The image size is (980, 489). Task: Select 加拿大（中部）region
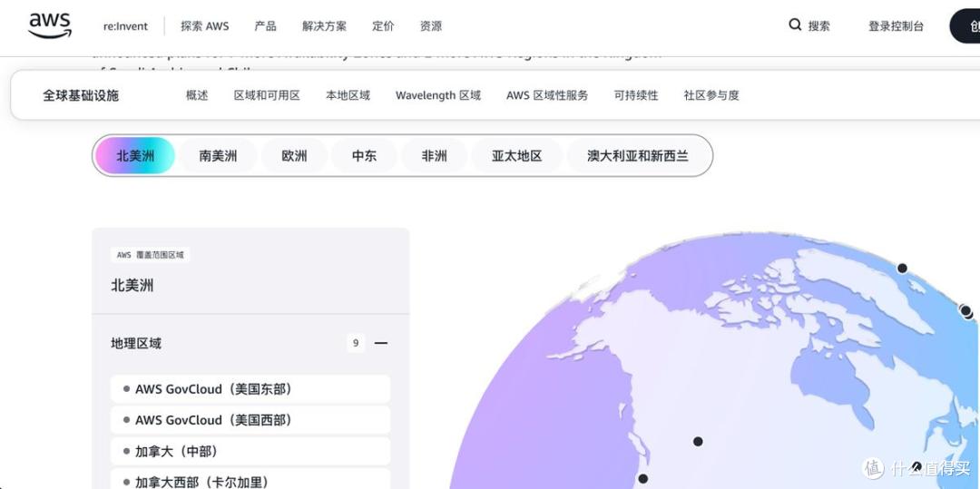250,452
